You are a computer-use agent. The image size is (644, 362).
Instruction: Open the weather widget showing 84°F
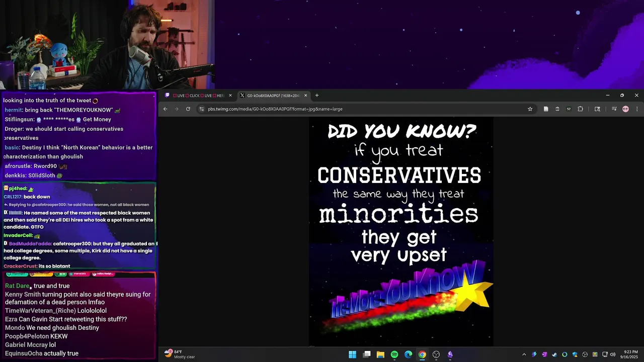click(180, 354)
